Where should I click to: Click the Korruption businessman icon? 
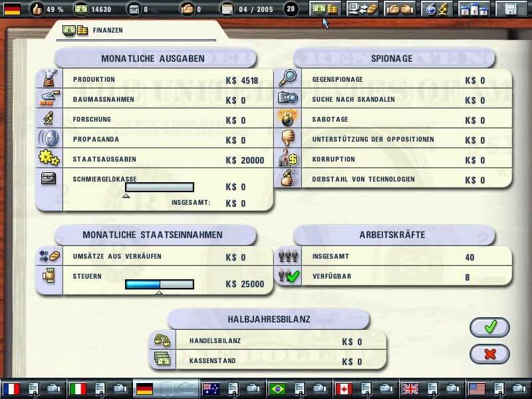[x=288, y=158]
